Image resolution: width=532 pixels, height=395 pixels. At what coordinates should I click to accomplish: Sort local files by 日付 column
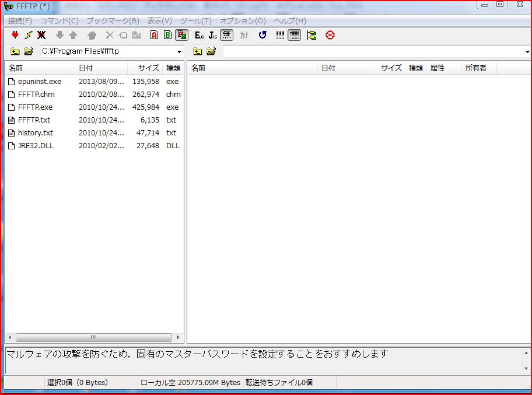(x=101, y=68)
